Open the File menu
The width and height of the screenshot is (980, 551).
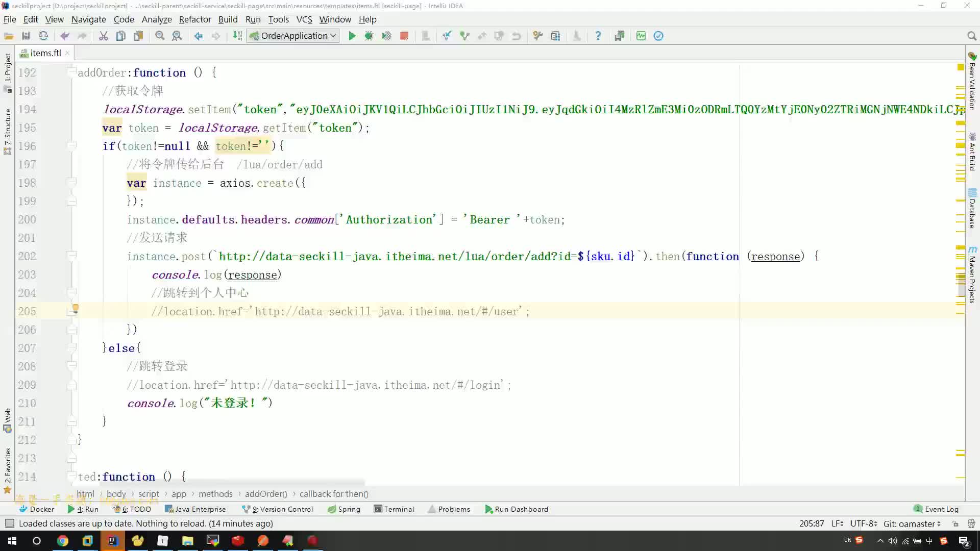(x=10, y=19)
